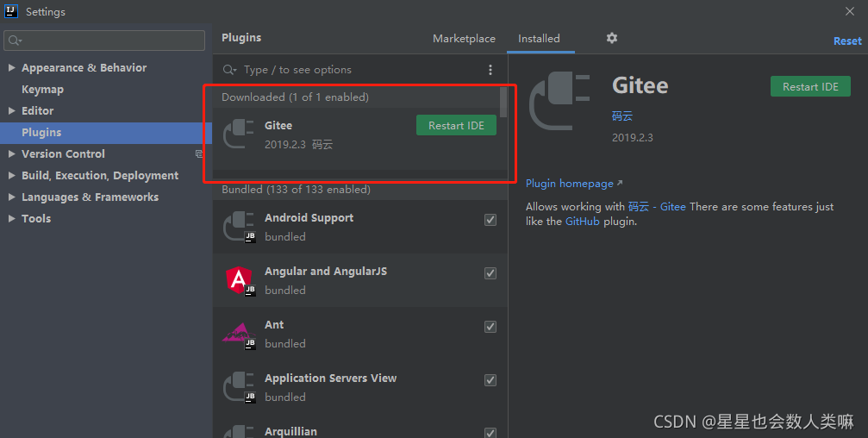Click the Downloaded (1 of 1 enabled) header

click(x=295, y=97)
